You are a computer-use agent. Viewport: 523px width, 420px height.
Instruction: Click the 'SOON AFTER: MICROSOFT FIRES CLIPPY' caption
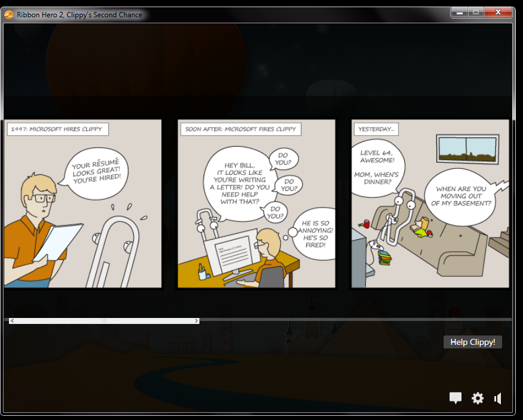[241, 129]
